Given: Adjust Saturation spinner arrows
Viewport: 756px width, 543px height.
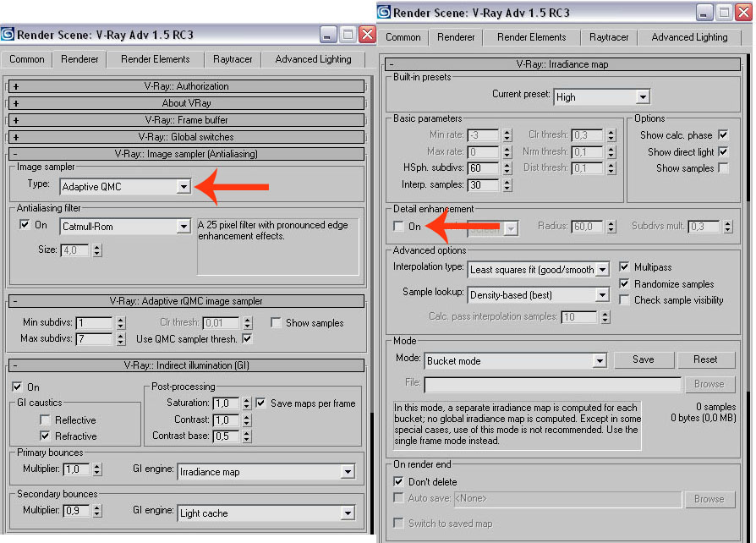Looking at the screenshot, I should click(247, 403).
